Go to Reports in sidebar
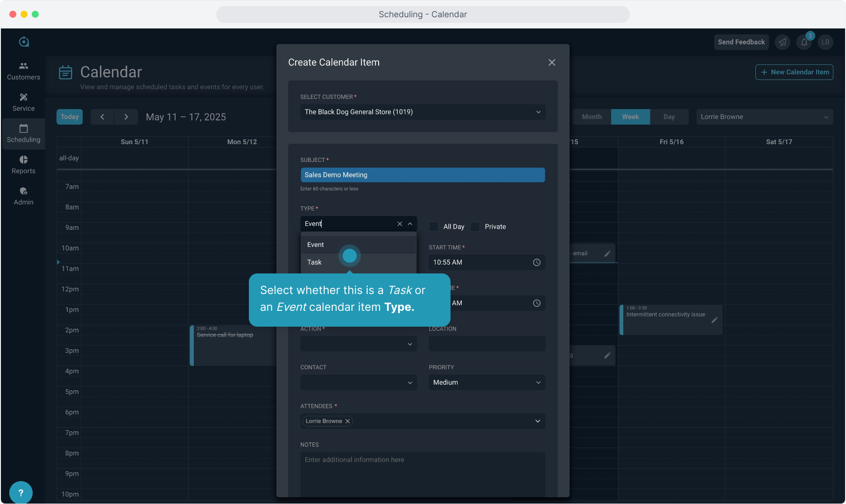 pyautogui.click(x=23, y=165)
